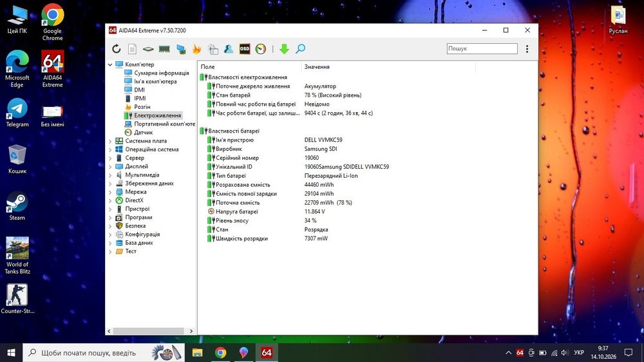Select World of Tanks Blitz icon
The width and height of the screenshot is (644, 362).
pyautogui.click(x=17, y=255)
